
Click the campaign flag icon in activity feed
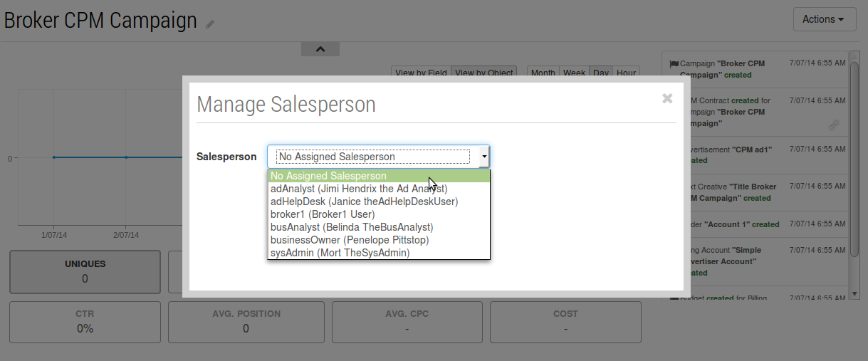pos(674,64)
